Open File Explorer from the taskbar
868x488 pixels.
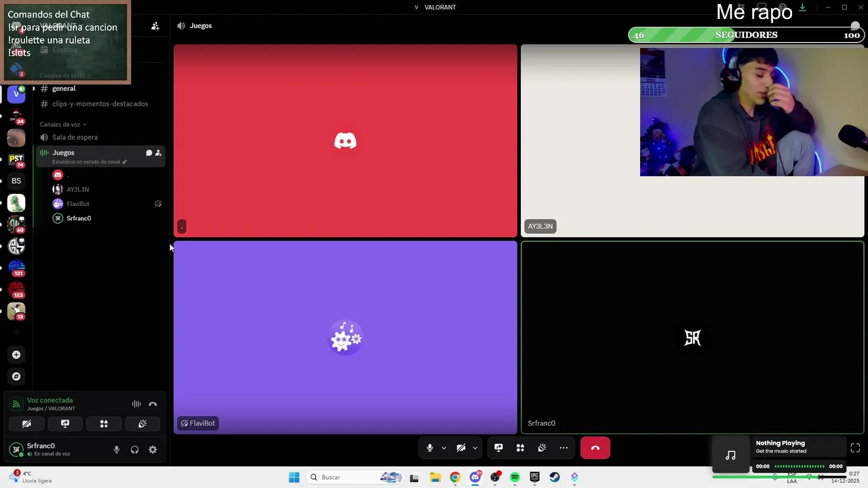(435, 477)
